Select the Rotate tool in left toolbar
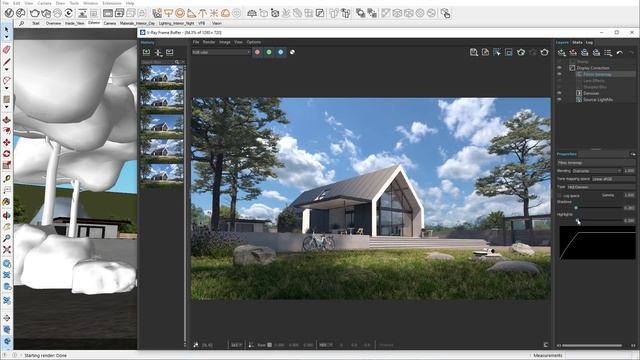The width and height of the screenshot is (640, 360). (7, 154)
